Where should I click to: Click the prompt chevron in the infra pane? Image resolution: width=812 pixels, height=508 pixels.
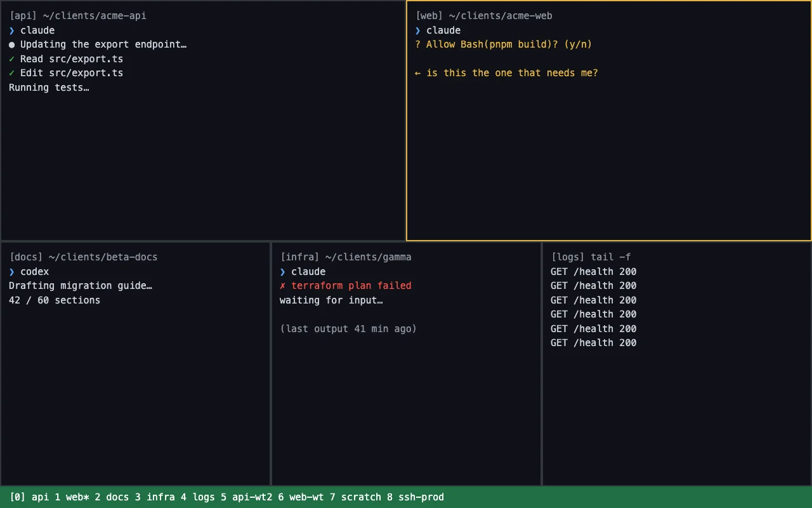click(282, 272)
